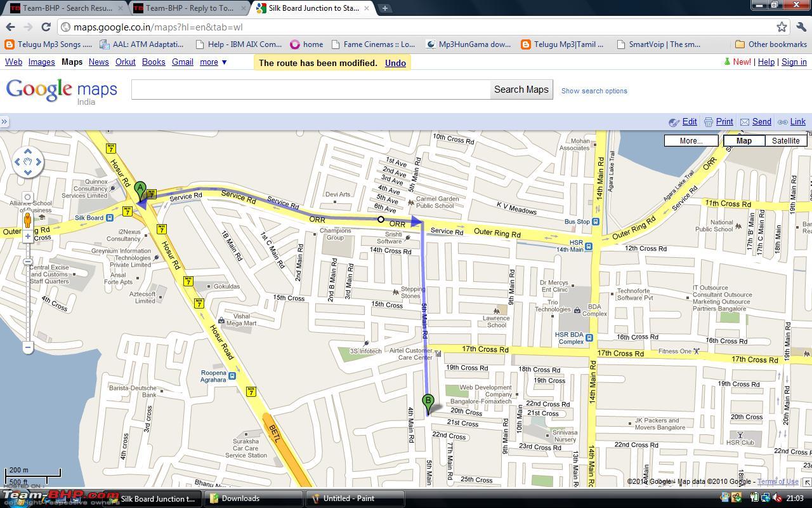Switch to Team-BHP Reply to Topic tab
The height and width of the screenshot is (508, 812).
coord(189,8)
